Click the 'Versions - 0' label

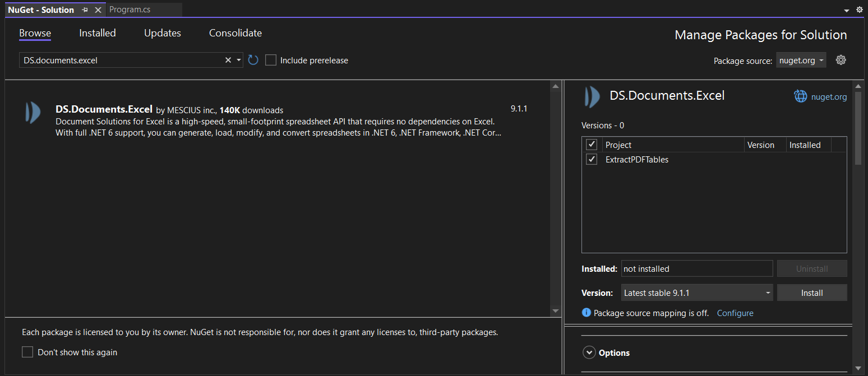pos(603,126)
